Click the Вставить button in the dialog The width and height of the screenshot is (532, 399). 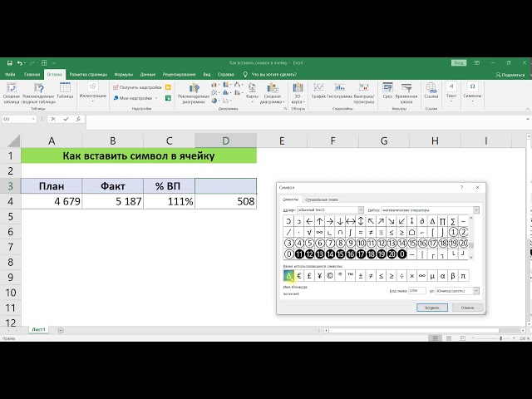click(432, 308)
